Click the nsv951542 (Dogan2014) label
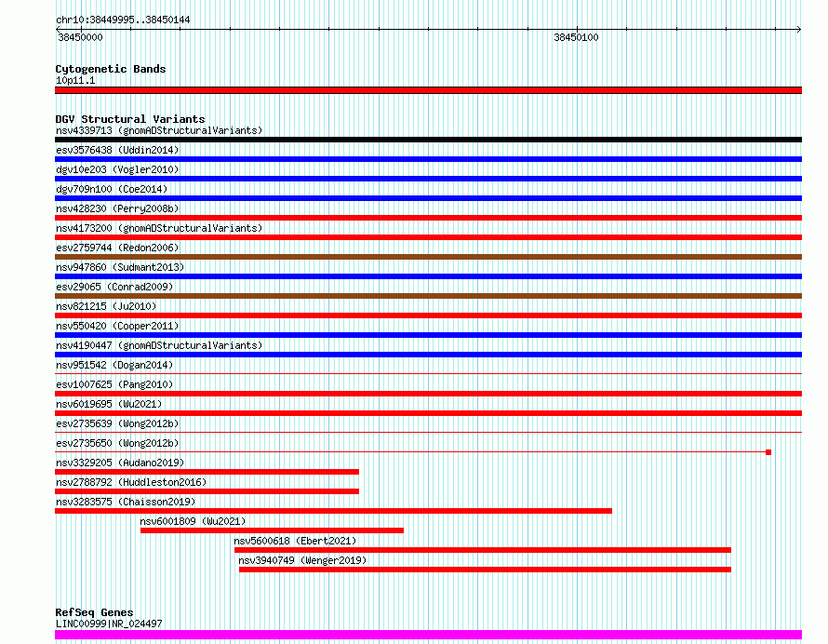The image size is (828, 644). coord(114,365)
